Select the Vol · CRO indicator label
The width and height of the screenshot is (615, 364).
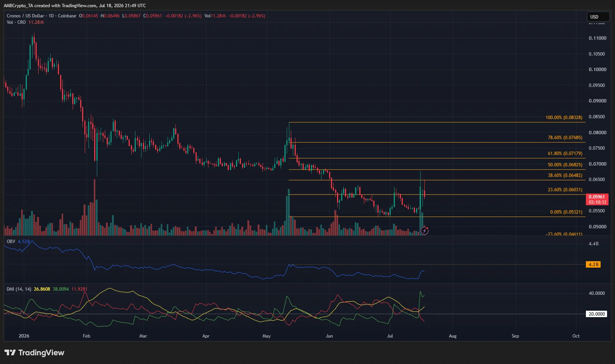pyautogui.click(x=16, y=22)
